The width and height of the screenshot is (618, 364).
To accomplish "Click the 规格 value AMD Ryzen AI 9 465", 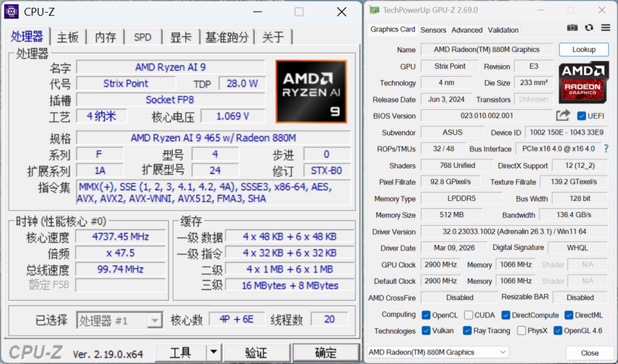I will point(213,138).
